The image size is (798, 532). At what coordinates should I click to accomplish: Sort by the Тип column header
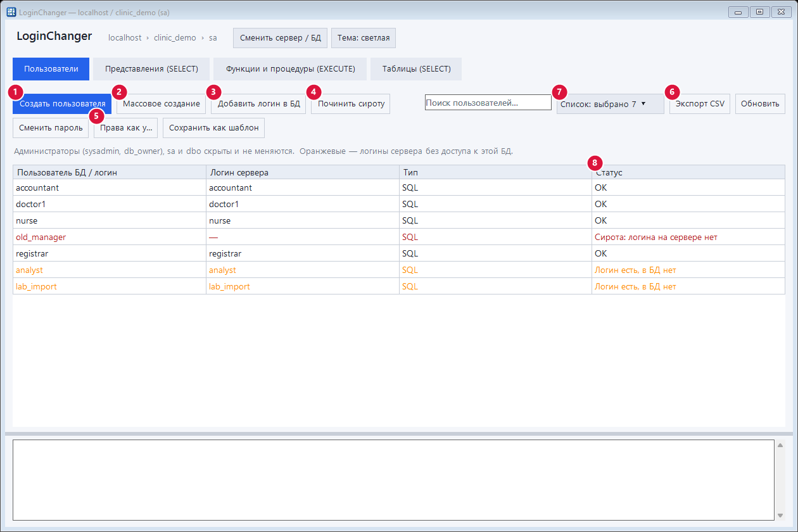tap(495, 172)
